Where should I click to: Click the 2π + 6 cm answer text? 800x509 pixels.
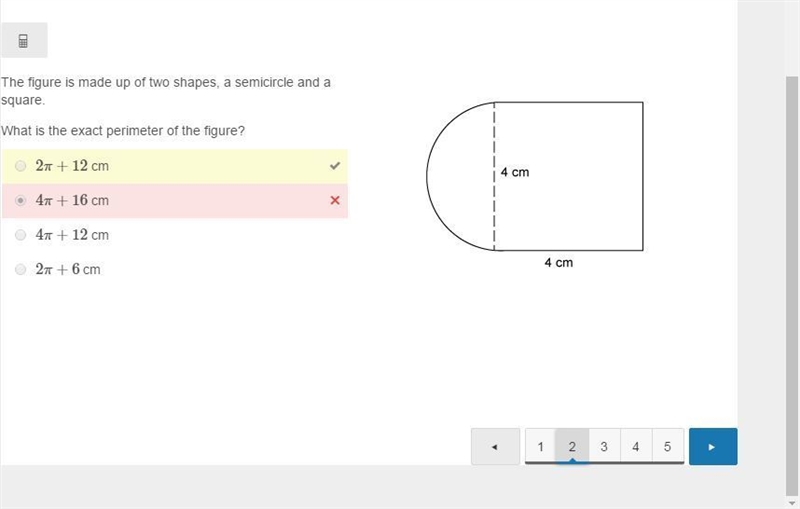click(x=68, y=269)
